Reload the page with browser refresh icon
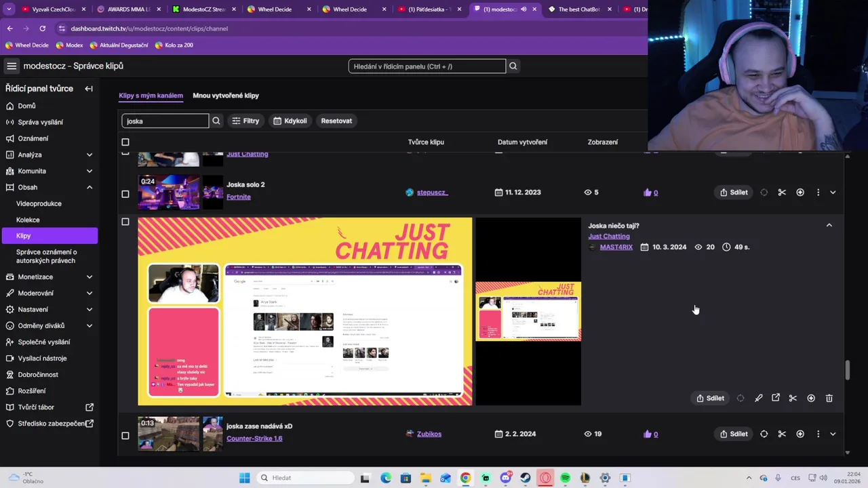The height and width of the screenshot is (488, 868). point(42,28)
